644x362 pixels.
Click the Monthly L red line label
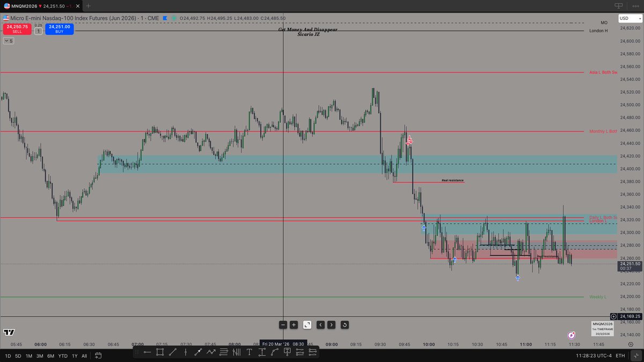tap(603, 131)
